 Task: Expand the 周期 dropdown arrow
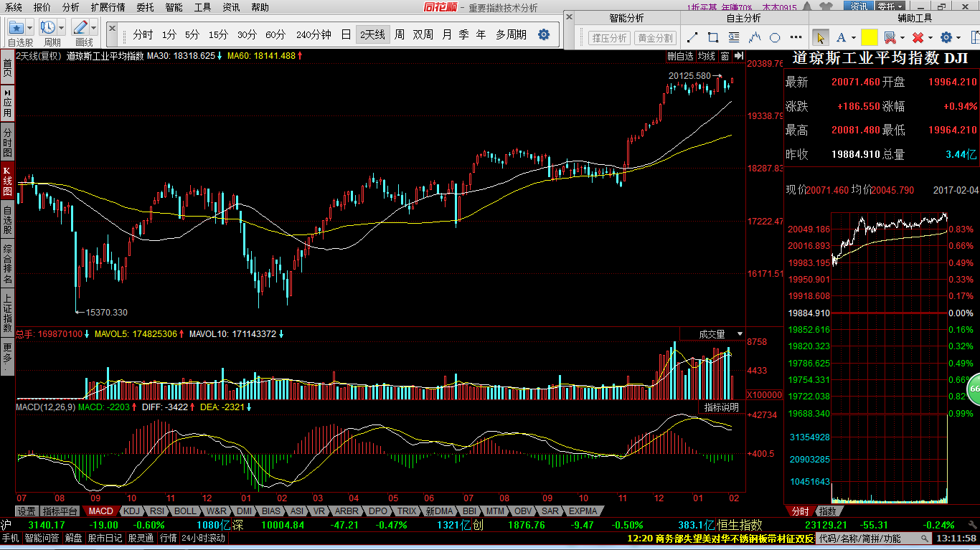click(62, 27)
